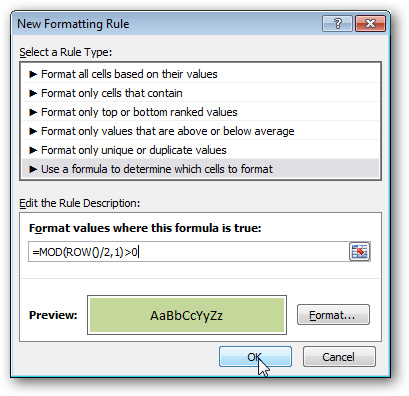Click the arrow bullet before 'Format only cells that contain'
Screen dimensions: 409x396
point(33,93)
